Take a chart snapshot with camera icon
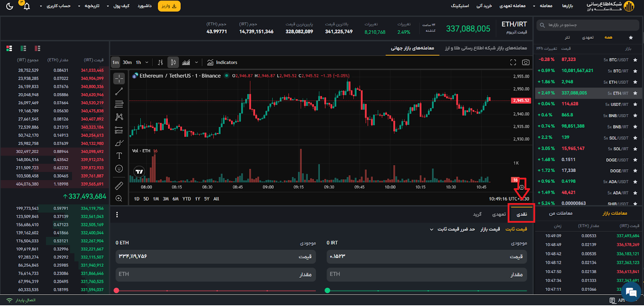 526,62
